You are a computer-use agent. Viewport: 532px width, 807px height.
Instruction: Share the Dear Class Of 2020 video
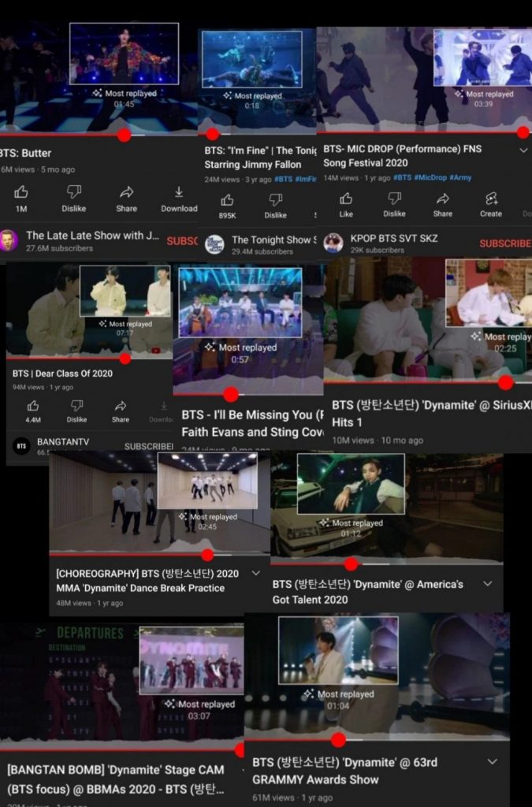(121, 406)
